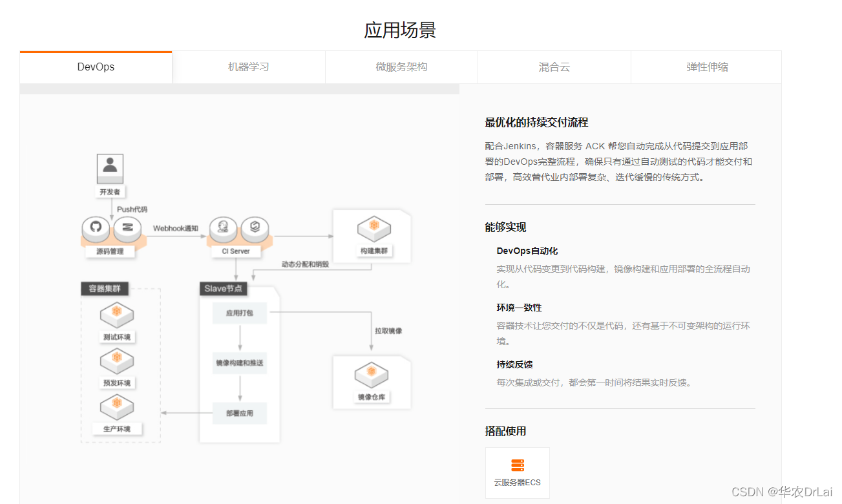Click the 应用打包 step box
The height and width of the screenshot is (504, 842).
(x=240, y=313)
